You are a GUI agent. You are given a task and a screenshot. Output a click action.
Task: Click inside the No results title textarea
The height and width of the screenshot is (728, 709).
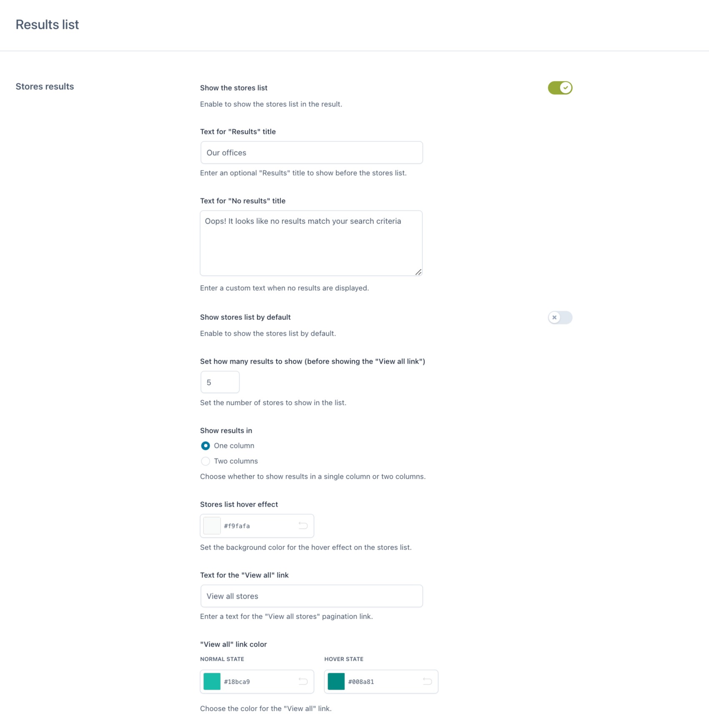(x=311, y=243)
